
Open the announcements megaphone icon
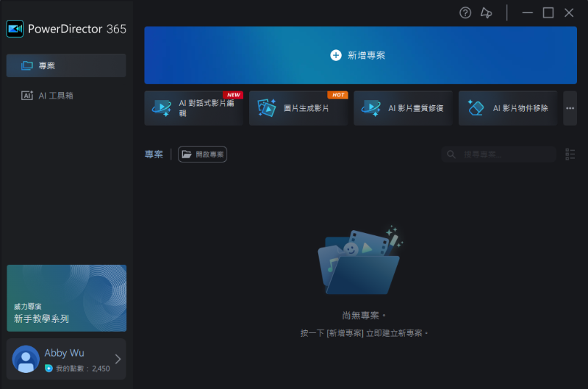486,13
